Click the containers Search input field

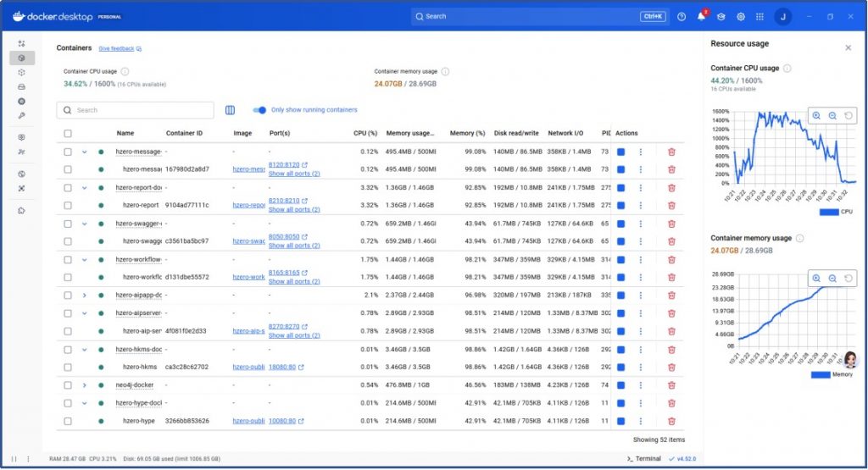point(140,110)
